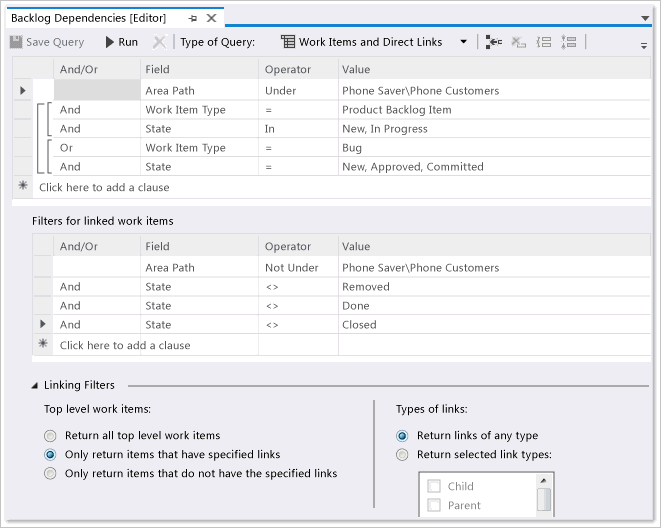Open the document tab list dropdown arrow
Image resolution: width=661 pixels, height=528 pixels.
[x=645, y=19]
